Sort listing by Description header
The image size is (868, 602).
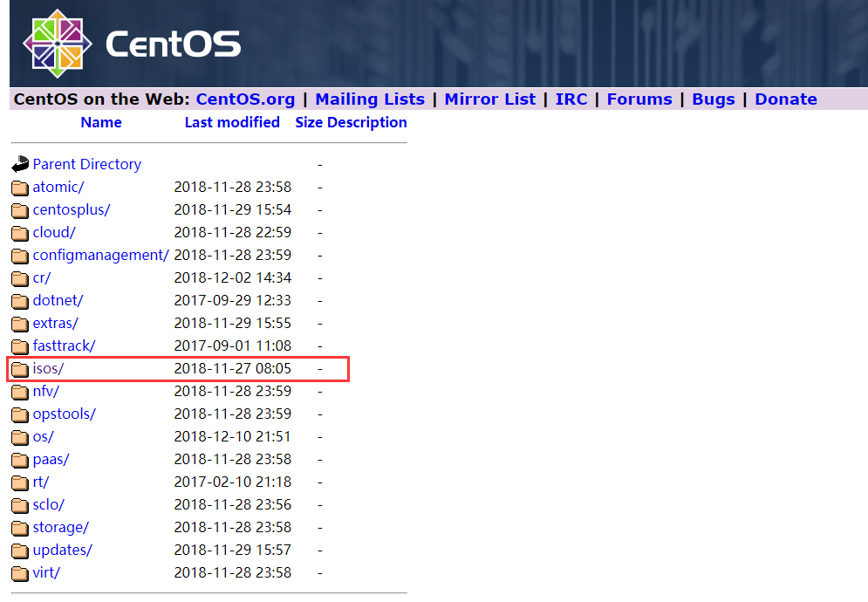pos(367,122)
